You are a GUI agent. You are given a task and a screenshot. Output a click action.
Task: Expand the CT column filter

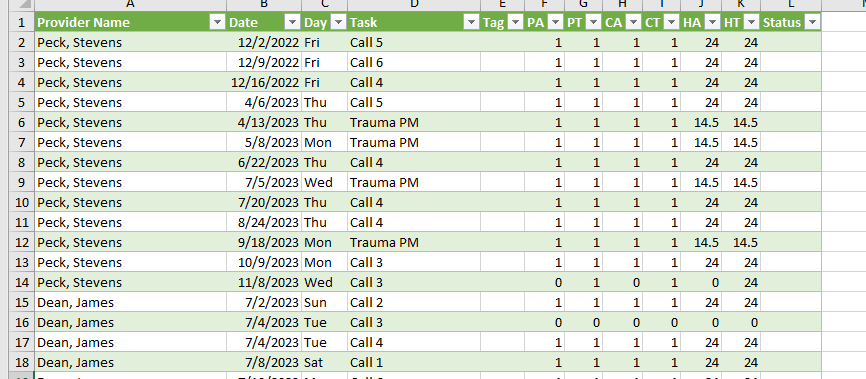tap(672, 23)
